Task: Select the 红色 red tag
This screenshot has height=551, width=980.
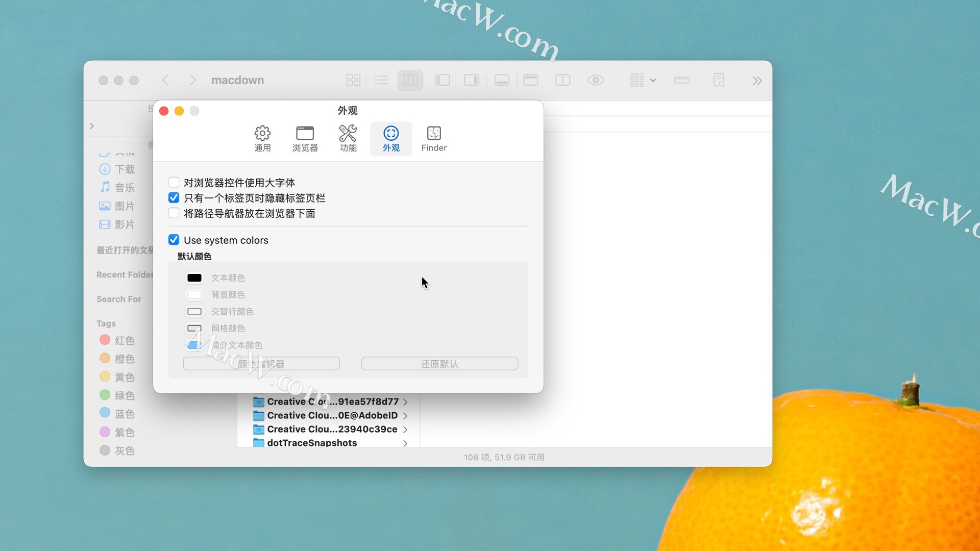Action: pyautogui.click(x=117, y=340)
